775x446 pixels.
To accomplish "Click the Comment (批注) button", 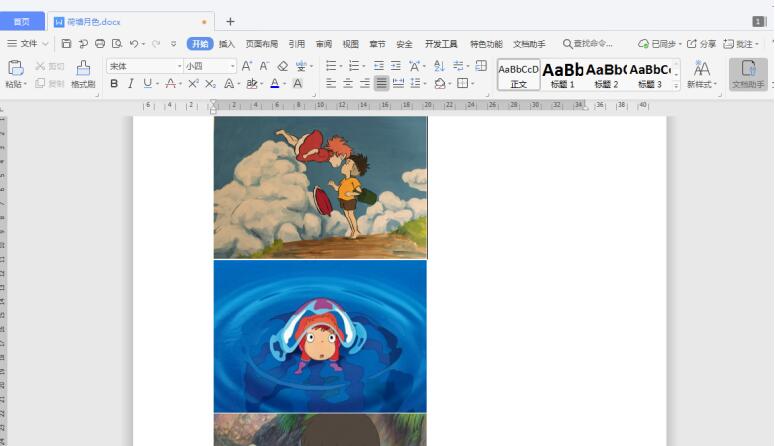I will pyautogui.click(x=740, y=44).
